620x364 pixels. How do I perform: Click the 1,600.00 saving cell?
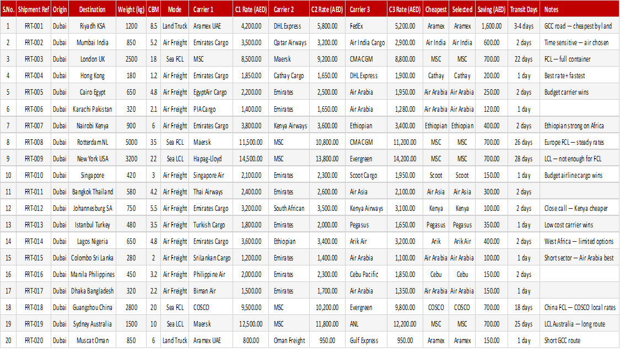coord(492,26)
